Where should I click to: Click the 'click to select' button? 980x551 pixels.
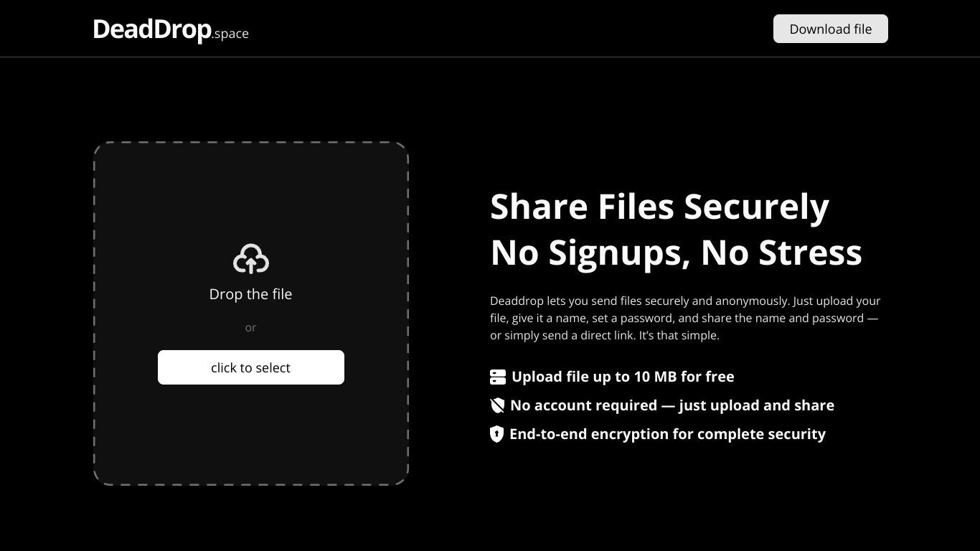pos(251,367)
